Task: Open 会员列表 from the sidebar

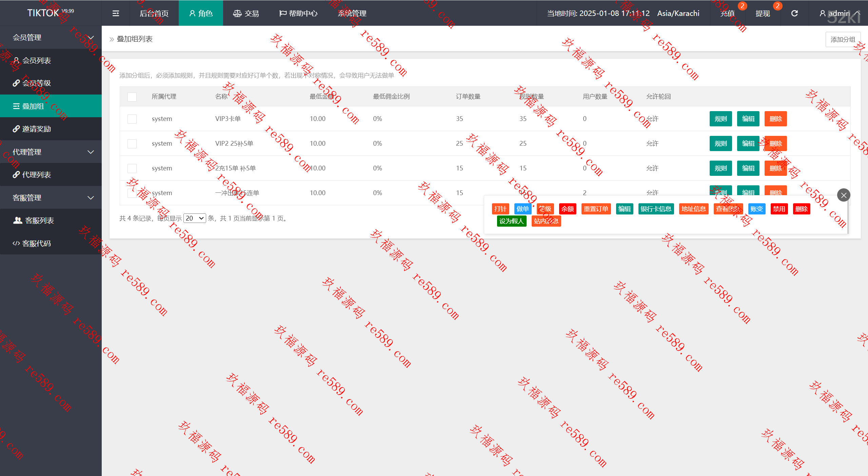Action: click(x=36, y=61)
